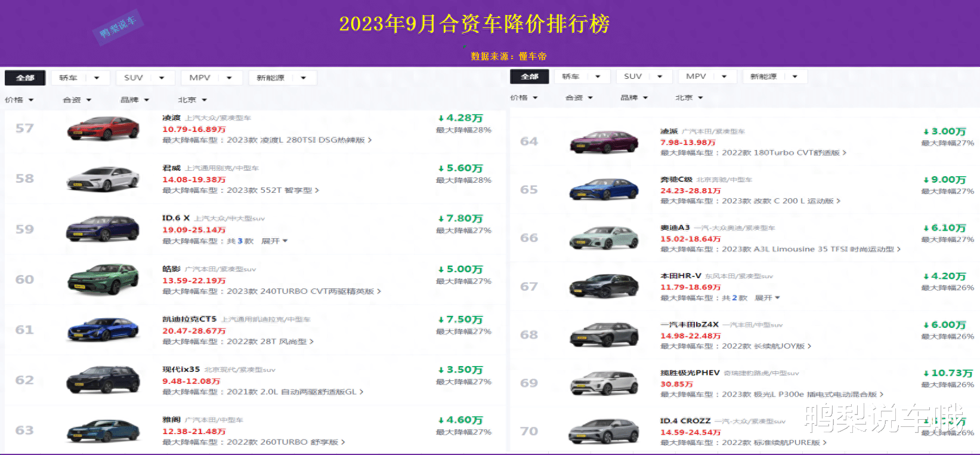
Task: Click the 君威 model name
Action: coord(171,168)
